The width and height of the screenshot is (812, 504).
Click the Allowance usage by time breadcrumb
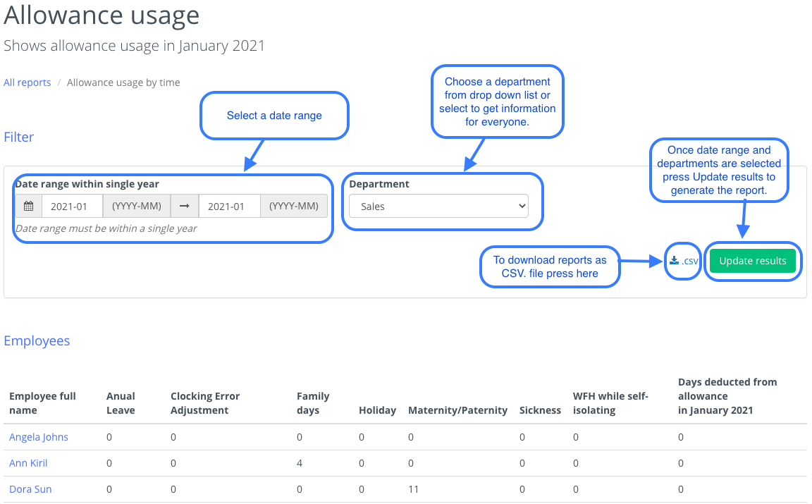point(123,82)
